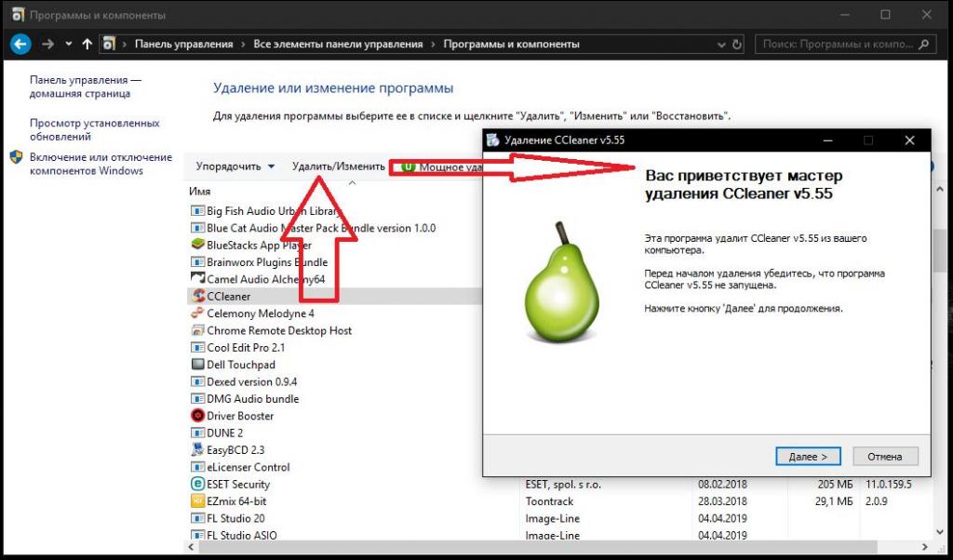This screenshot has height=560, width=953.
Task: Click the Программы и компоненты window title icon
Action: tap(18, 15)
